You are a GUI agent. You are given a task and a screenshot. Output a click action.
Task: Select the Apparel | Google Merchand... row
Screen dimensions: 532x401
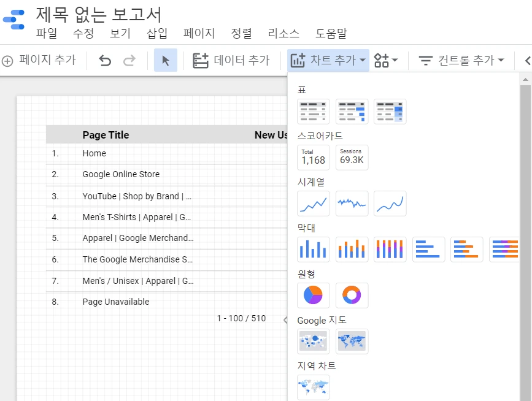[167, 239]
